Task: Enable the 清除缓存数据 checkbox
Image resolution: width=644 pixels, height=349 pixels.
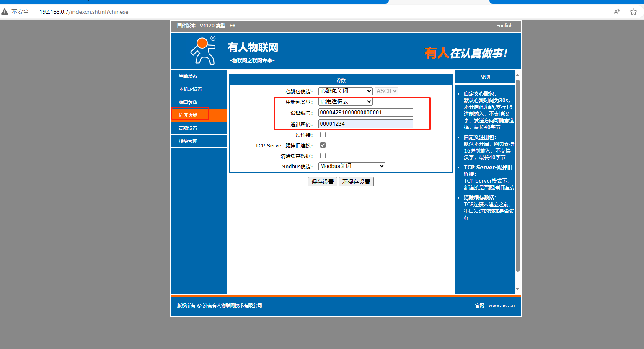Action: point(323,156)
